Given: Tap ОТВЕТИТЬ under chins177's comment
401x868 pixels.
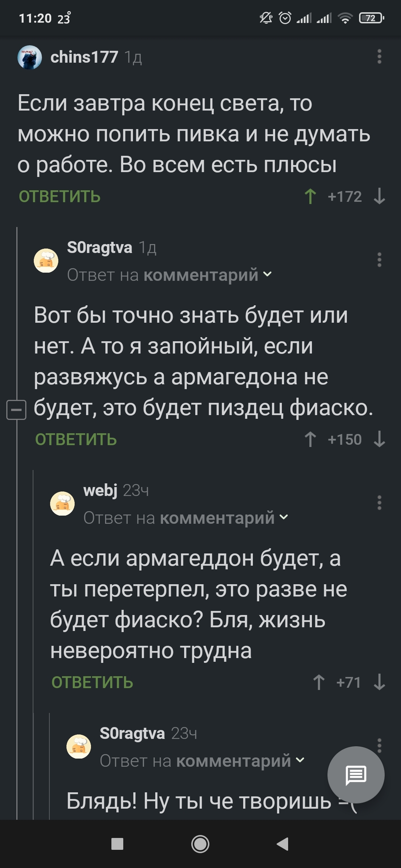Looking at the screenshot, I should click(60, 197).
